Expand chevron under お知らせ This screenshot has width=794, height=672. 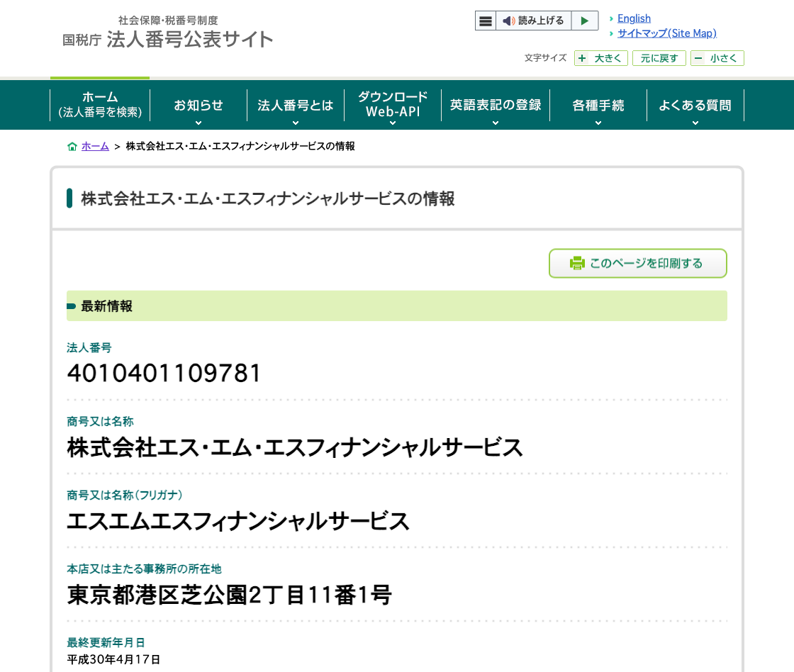[198, 123]
